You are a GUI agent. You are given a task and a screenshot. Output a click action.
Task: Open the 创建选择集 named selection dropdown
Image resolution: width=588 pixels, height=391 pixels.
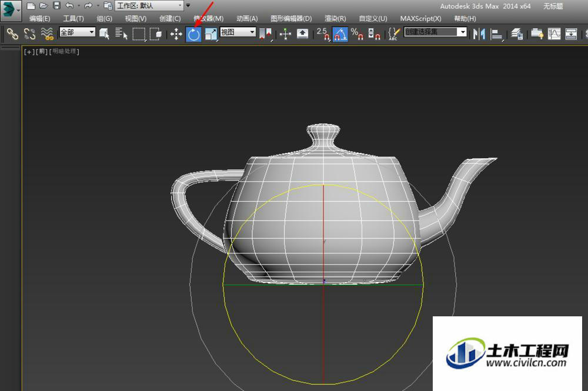click(435, 32)
